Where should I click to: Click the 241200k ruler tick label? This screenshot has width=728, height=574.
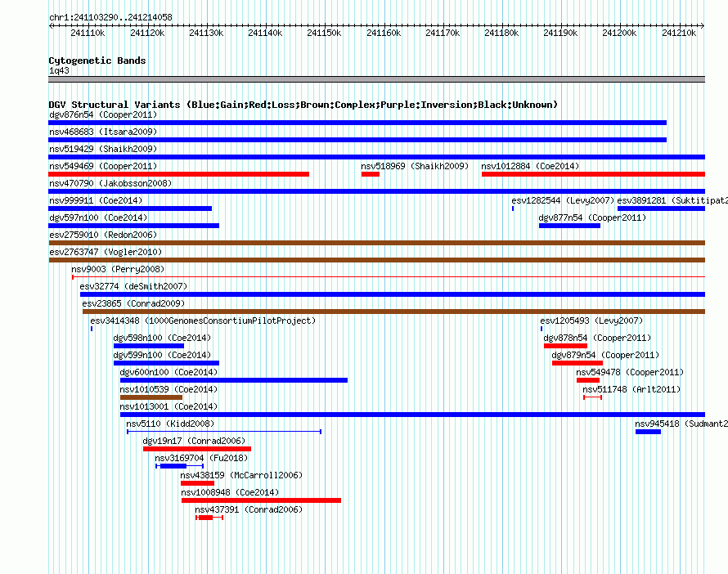[x=619, y=33]
